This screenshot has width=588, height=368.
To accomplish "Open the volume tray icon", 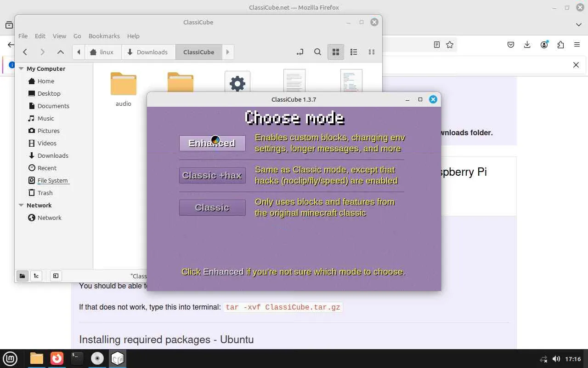I will point(556,359).
